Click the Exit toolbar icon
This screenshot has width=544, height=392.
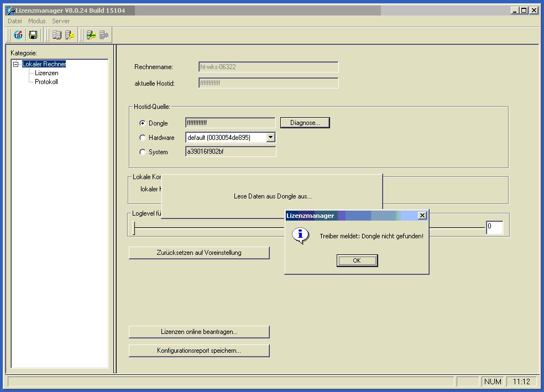(18, 35)
